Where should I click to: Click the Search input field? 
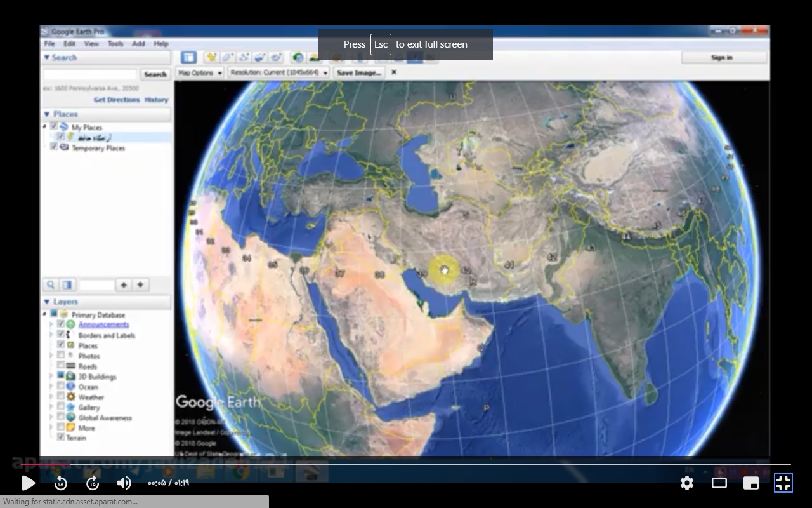coord(89,74)
